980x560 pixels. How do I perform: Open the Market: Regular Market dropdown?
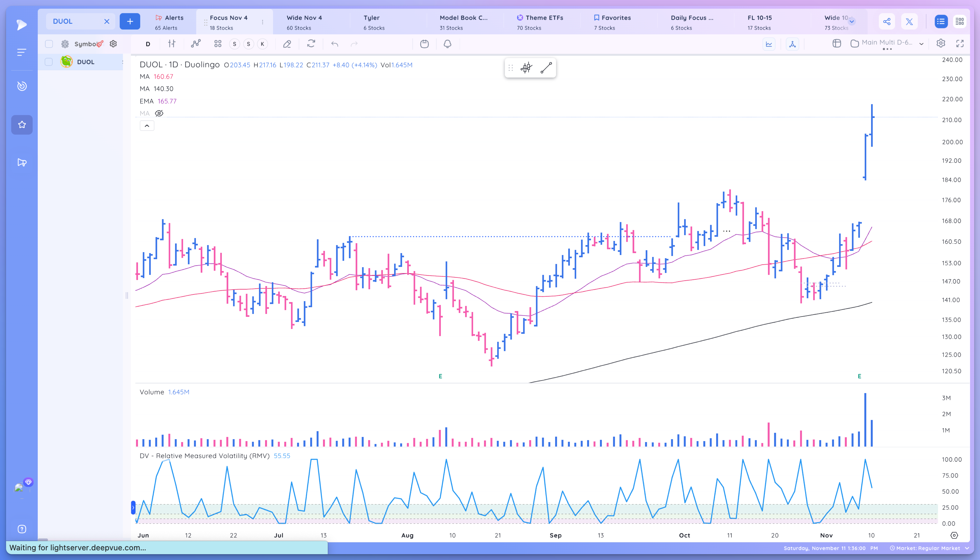pyautogui.click(x=929, y=548)
